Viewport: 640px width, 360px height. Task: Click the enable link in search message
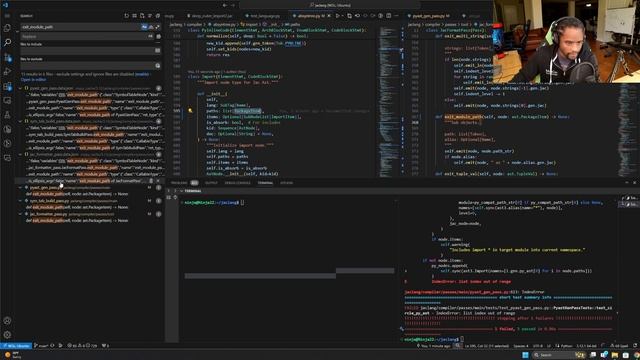coord(142,74)
